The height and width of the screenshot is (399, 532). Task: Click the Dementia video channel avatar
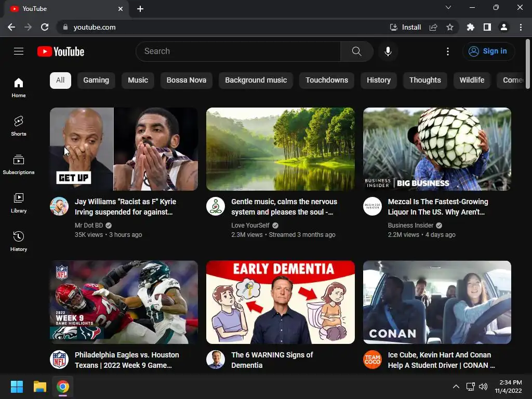[216, 360]
